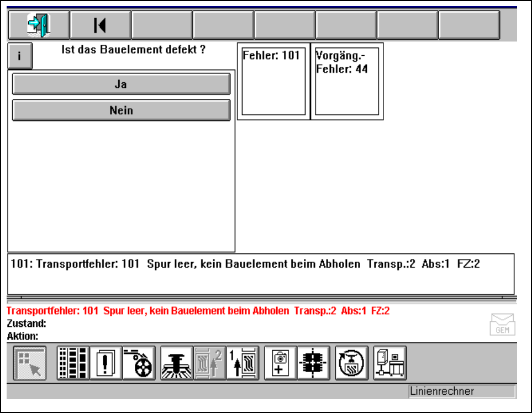Open the exclamation mark error page icon
The image size is (532, 413).
pyautogui.click(x=106, y=363)
